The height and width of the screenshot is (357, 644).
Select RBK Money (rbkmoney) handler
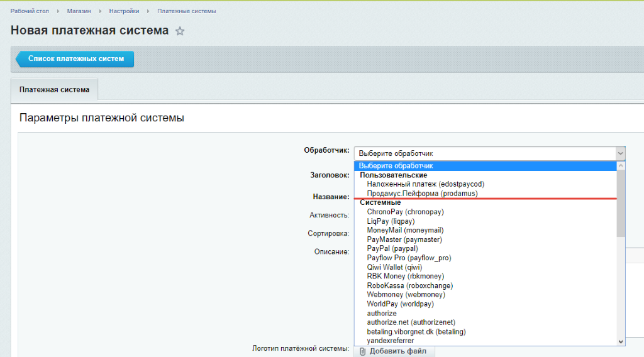click(x=406, y=276)
